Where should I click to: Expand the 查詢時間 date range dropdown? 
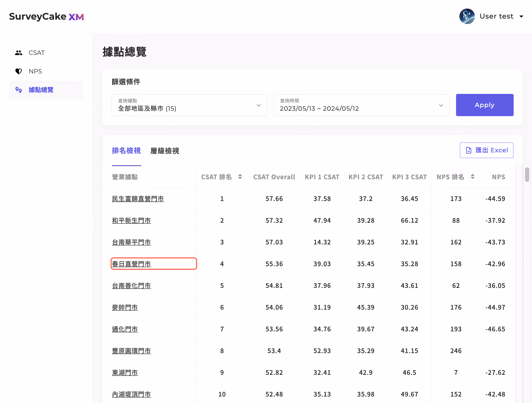361,105
